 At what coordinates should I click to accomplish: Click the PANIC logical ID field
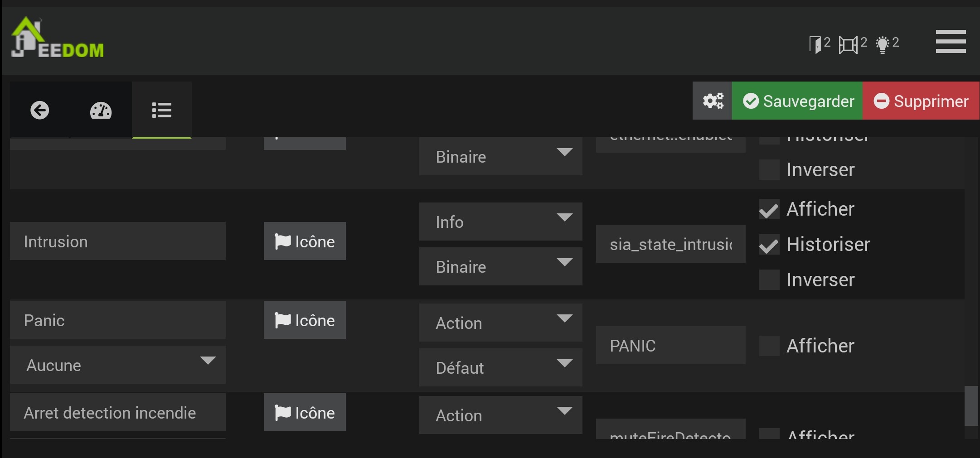pyautogui.click(x=670, y=345)
